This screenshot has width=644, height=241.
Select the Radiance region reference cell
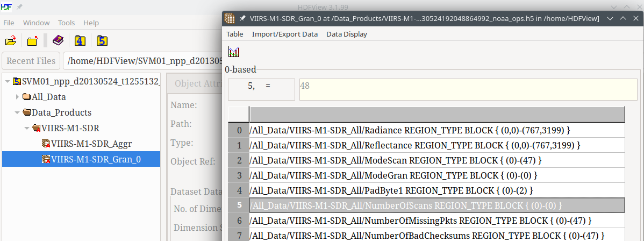pos(437,130)
